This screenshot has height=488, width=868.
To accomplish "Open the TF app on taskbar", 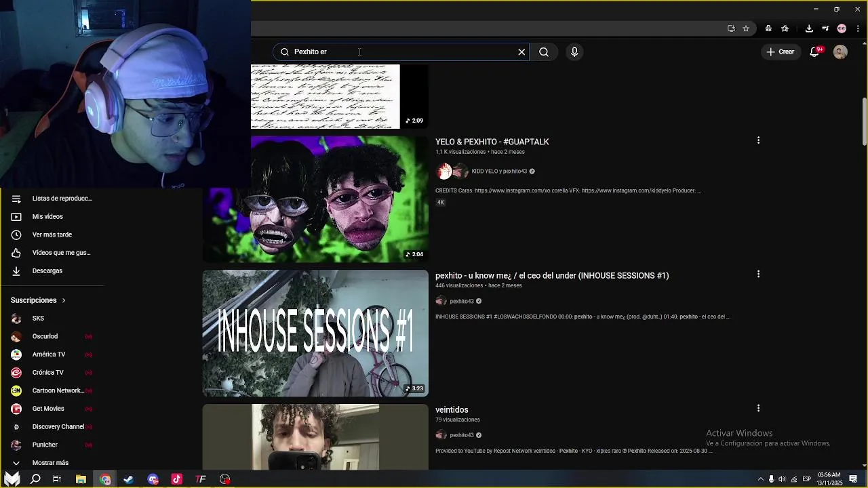I will [201, 479].
